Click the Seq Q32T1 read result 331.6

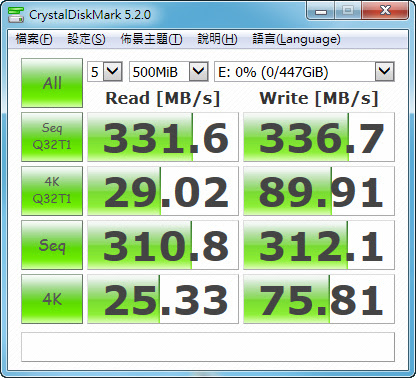click(163, 137)
